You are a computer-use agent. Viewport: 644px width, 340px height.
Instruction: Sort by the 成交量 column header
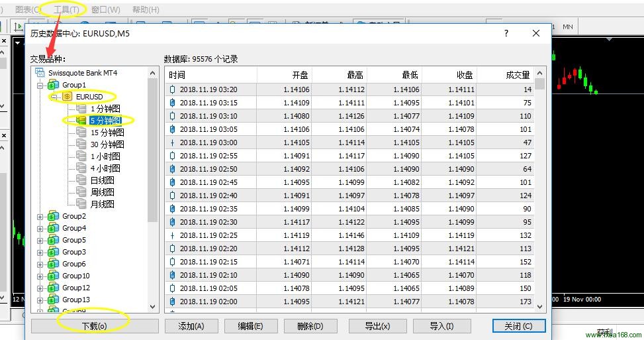pyautogui.click(x=505, y=75)
